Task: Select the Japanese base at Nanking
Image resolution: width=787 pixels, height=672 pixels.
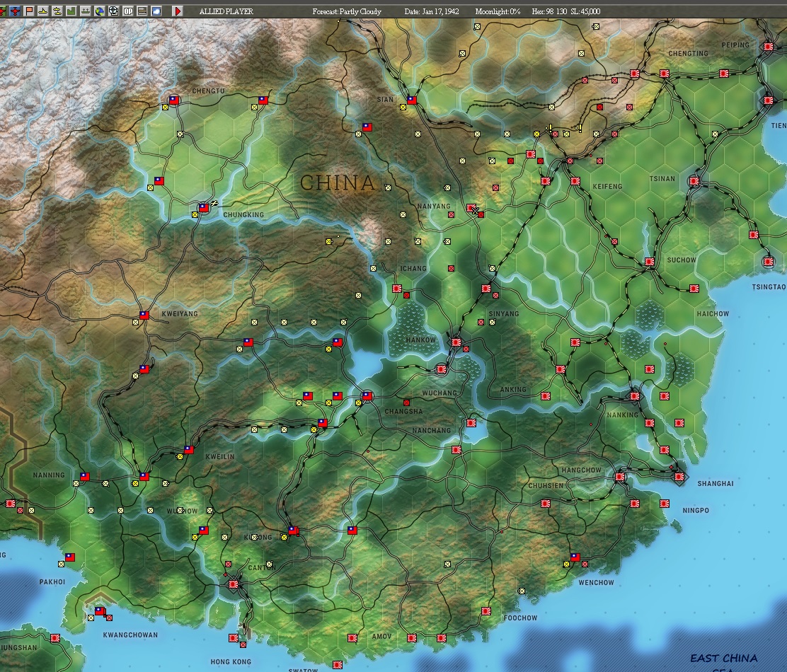Action: click(634, 395)
